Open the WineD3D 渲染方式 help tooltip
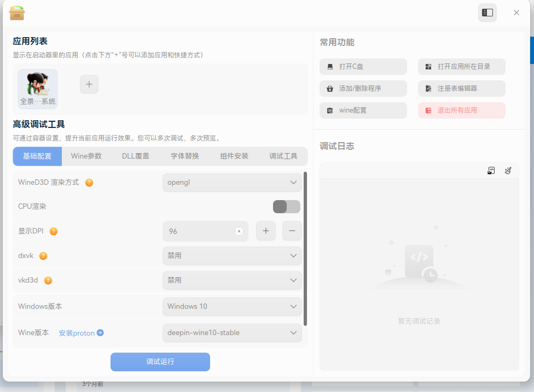This screenshot has height=392, width=534. click(x=89, y=183)
